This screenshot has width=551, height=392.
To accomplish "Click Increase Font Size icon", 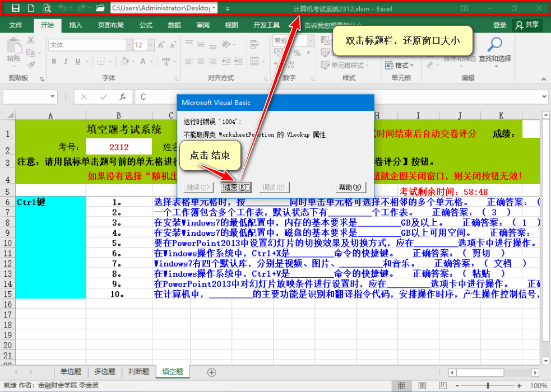I will (x=161, y=45).
